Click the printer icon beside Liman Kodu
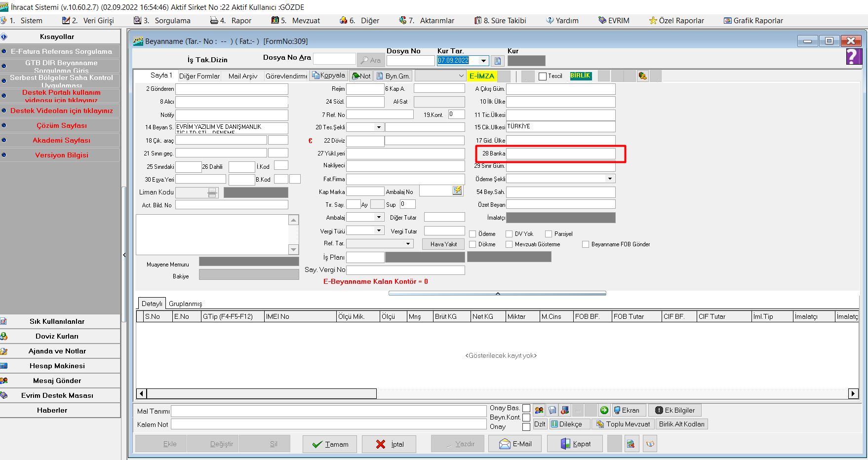 212,192
